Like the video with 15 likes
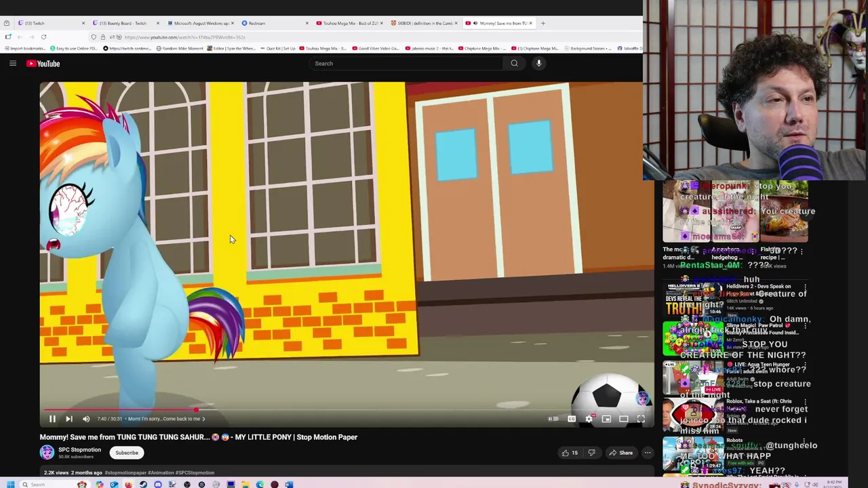868x488 pixels. tap(570, 453)
